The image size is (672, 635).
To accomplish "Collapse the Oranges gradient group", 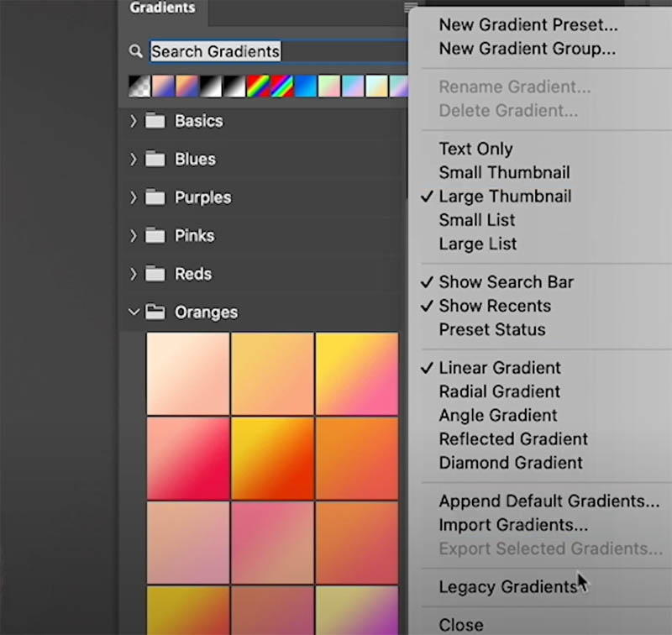I will [134, 312].
